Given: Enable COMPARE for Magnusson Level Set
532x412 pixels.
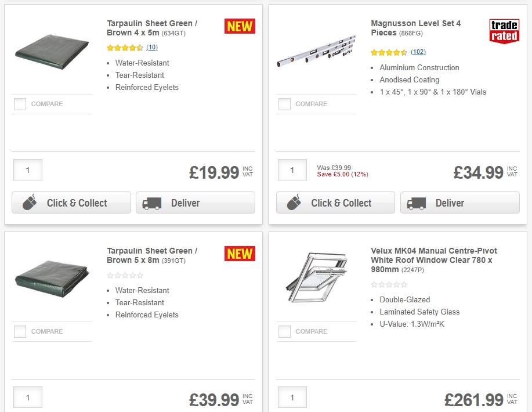Looking at the screenshot, I should tap(284, 104).
